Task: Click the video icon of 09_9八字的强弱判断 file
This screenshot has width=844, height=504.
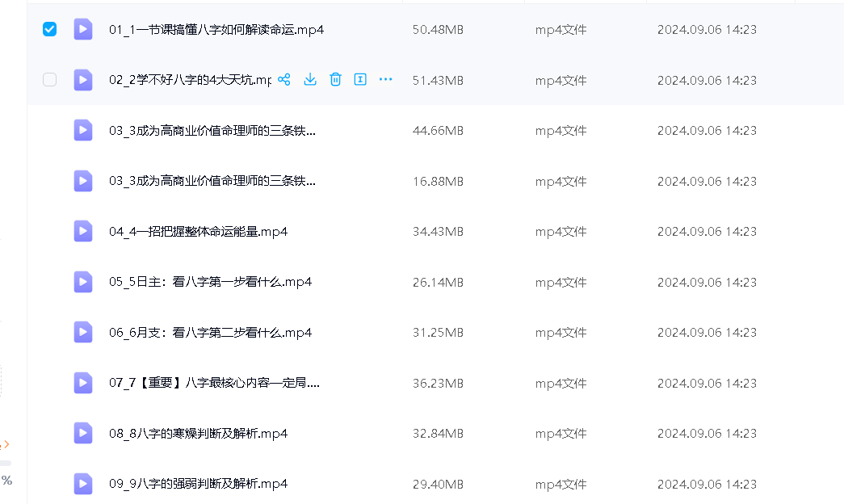Action: [82, 484]
